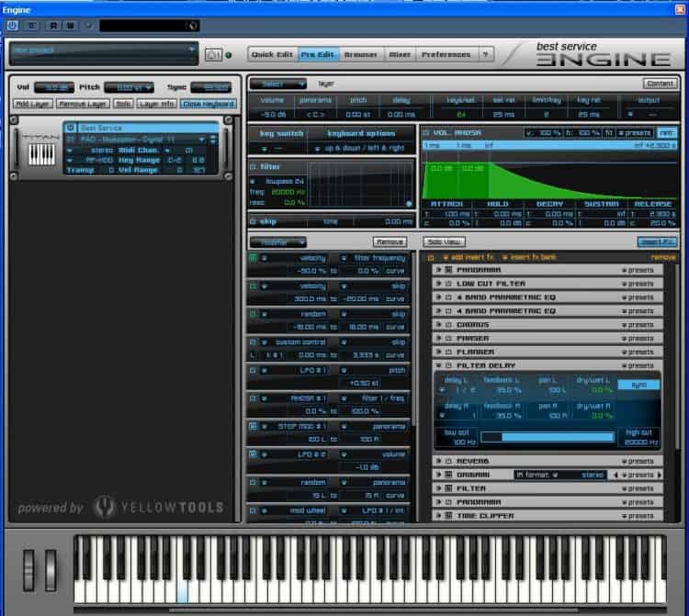Switch to the Mixer tab
689x616 pixels.
pos(400,54)
